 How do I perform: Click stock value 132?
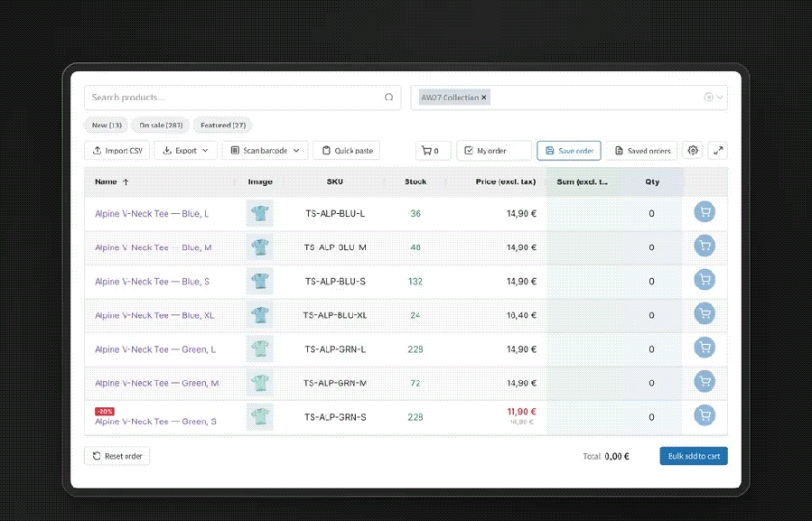415,281
